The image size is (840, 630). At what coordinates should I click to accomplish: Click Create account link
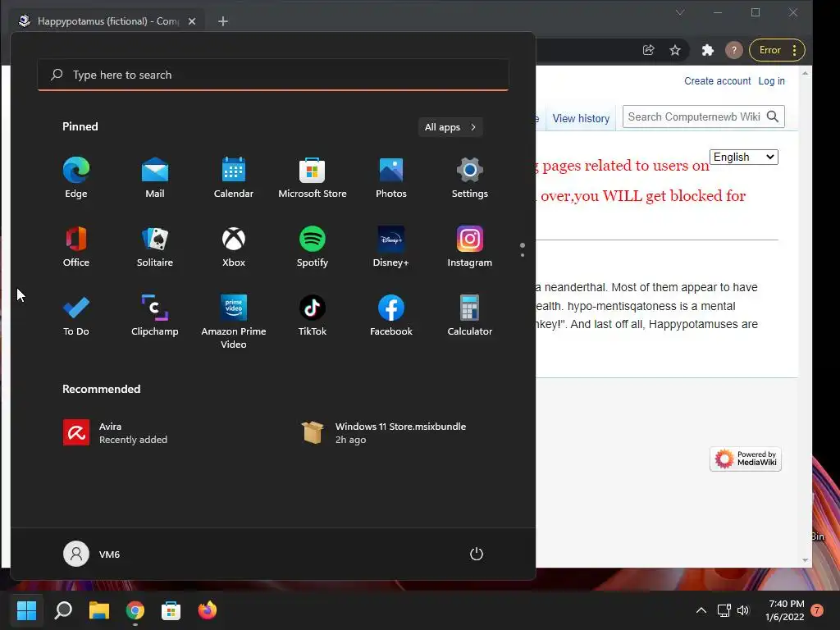pyautogui.click(x=717, y=81)
